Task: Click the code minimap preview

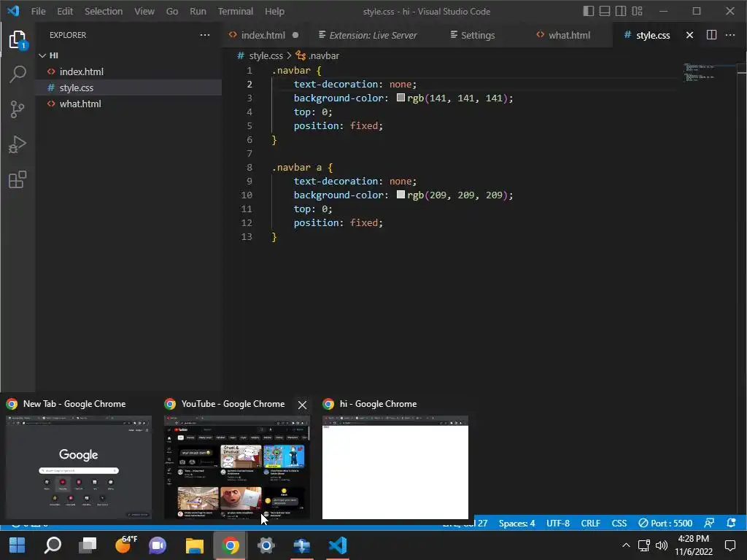Action: (x=700, y=72)
